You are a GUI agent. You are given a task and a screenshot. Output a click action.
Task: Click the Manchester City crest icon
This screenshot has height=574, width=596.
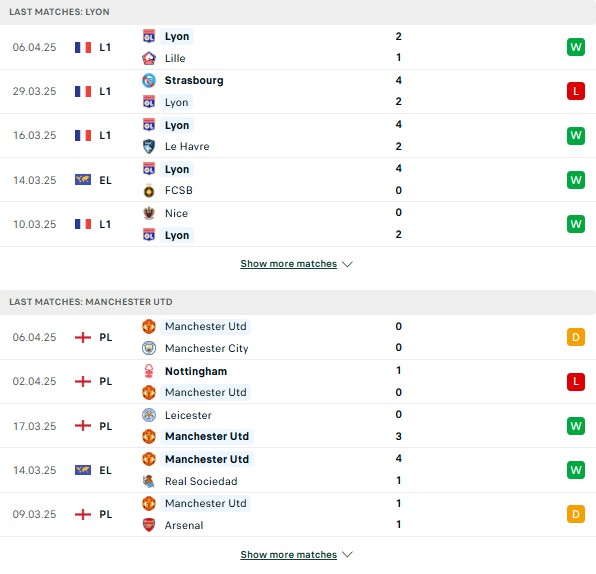tap(149, 348)
